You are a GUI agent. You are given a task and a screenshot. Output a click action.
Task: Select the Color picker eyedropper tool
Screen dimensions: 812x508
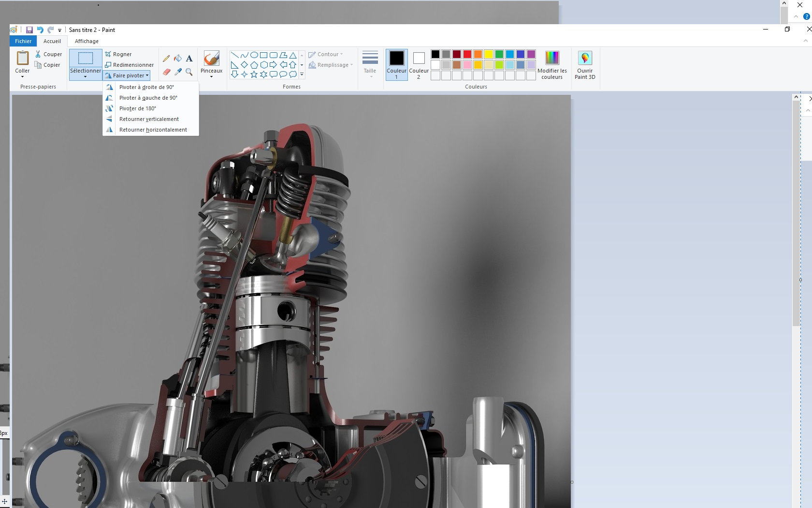[178, 72]
